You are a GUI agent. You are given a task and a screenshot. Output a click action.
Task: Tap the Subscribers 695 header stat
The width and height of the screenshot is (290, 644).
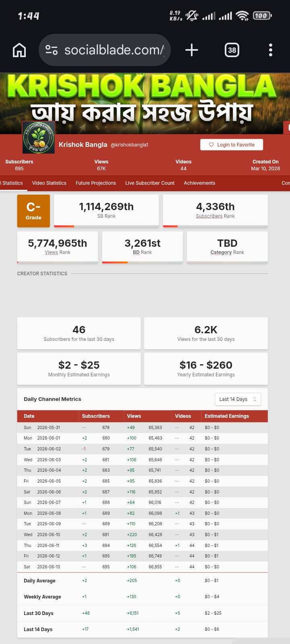pos(19,165)
